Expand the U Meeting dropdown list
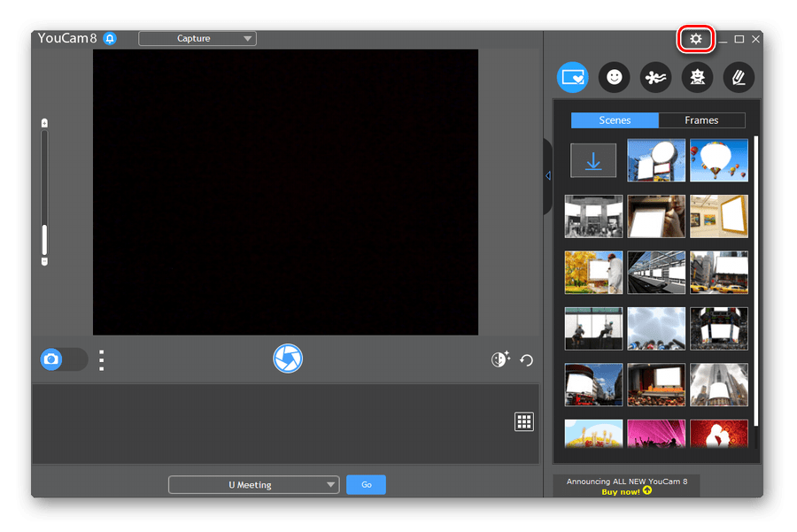 click(x=253, y=485)
